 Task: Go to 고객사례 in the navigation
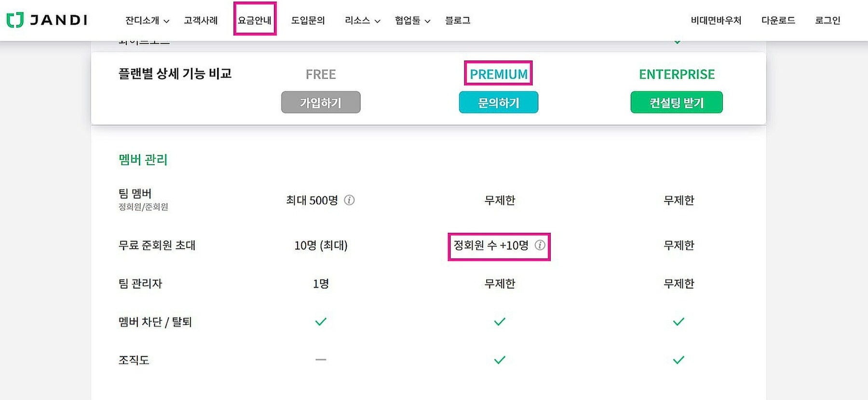tap(201, 20)
